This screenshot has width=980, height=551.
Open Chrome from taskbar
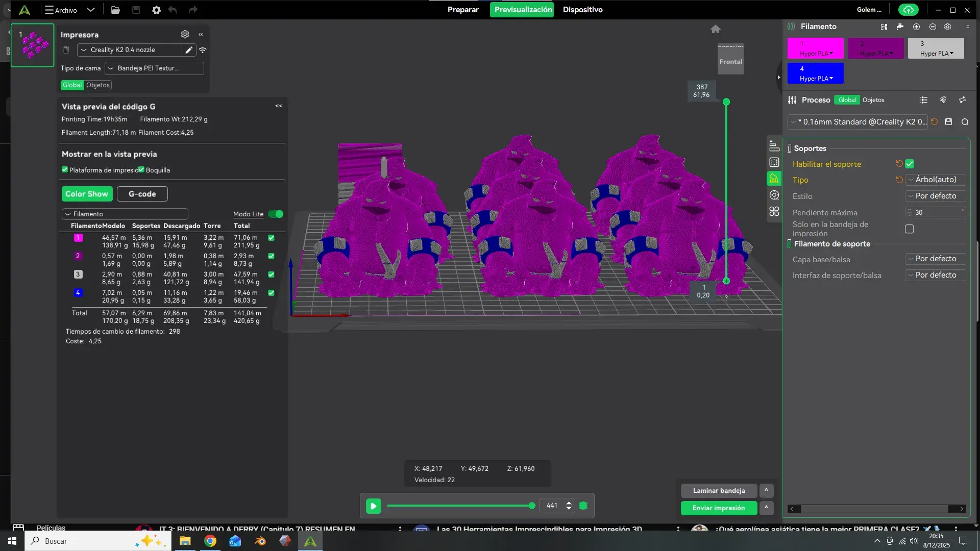[210, 541]
